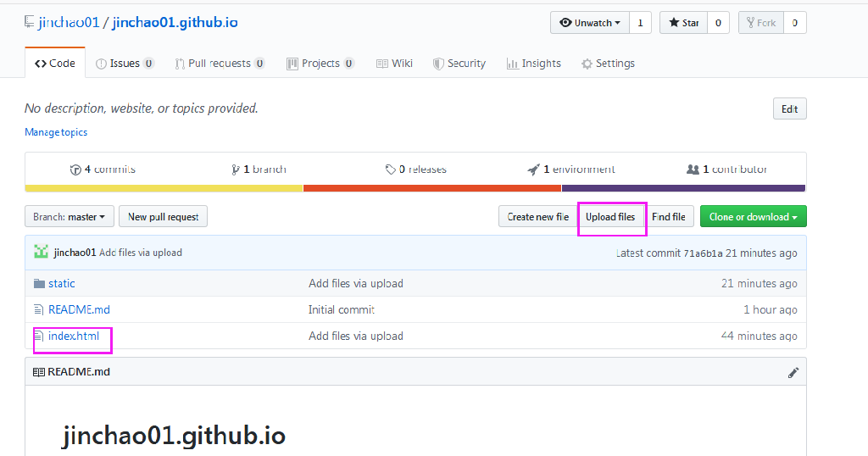Open the 0 releases page
868x456 pixels.
[x=415, y=170]
